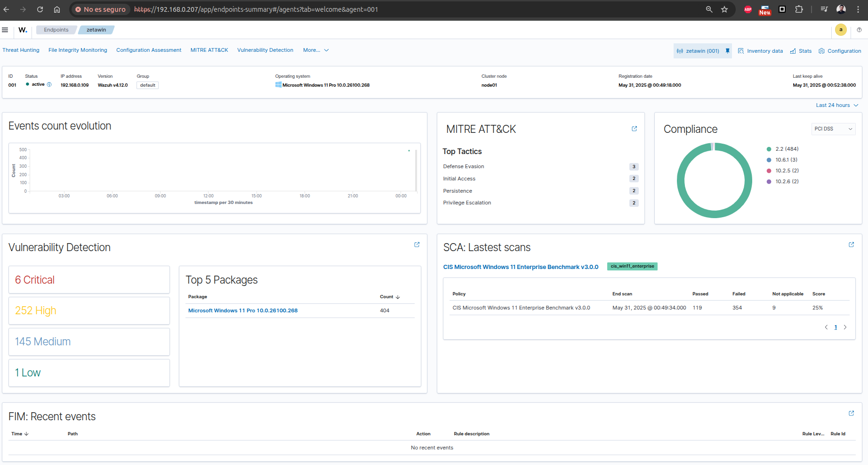Open CIS Microsoft Windows 11 Enterprise Benchmark link
This screenshot has height=465, width=868.
pyautogui.click(x=521, y=267)
